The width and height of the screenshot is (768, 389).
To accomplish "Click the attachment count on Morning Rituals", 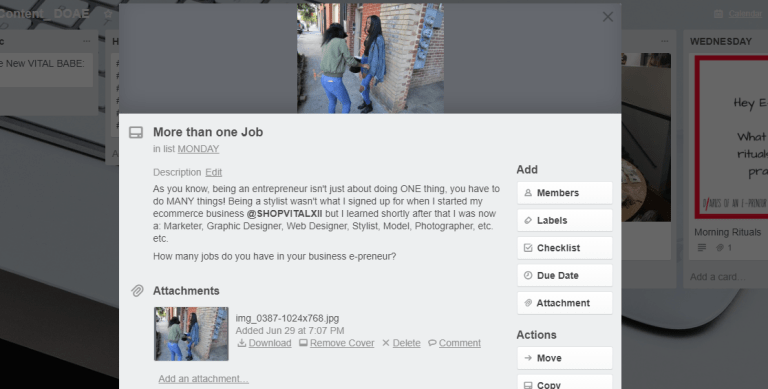I will [x=724, y=247].
